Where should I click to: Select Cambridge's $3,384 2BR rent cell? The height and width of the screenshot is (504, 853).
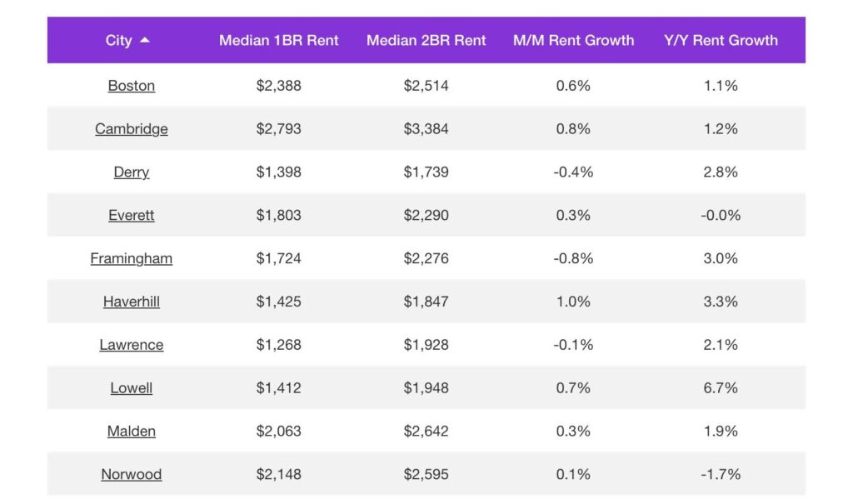coord(426,129)
